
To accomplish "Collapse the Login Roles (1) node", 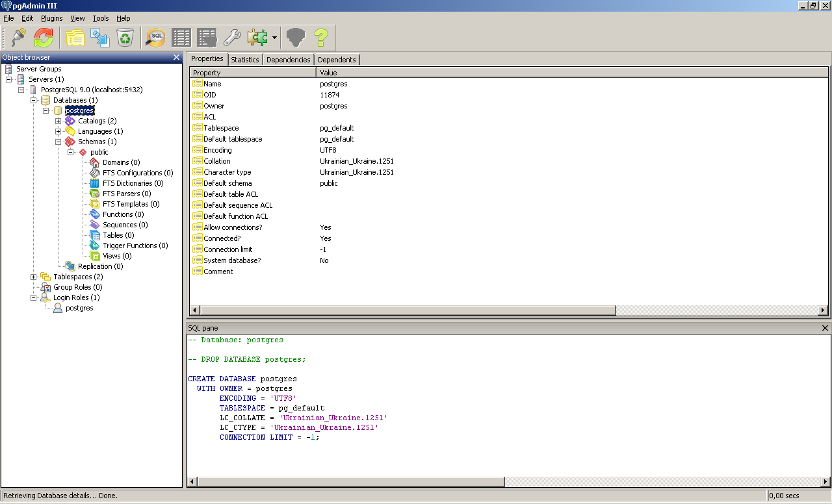I will tap(34, 297).
